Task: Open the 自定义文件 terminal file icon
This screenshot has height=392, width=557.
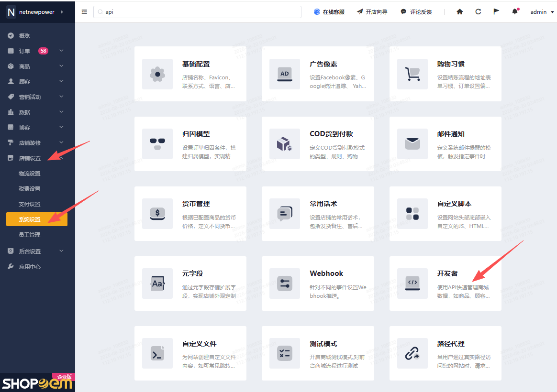Action: click(x=157, y=353)
